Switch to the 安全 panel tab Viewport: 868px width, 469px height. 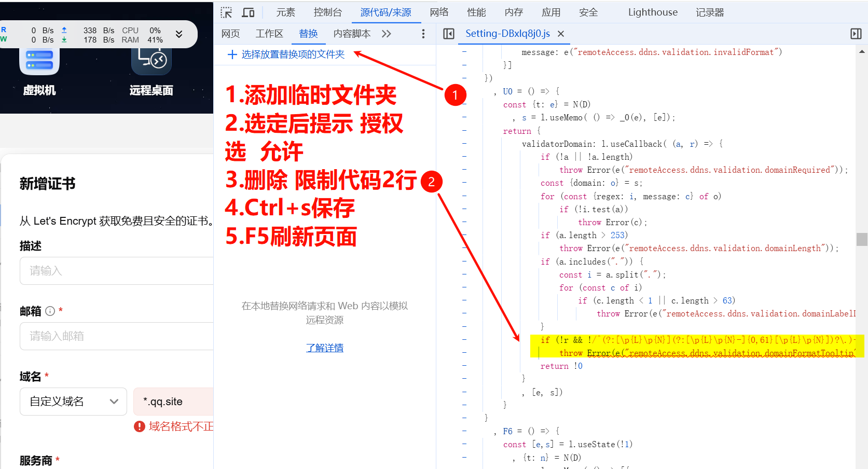588,12
